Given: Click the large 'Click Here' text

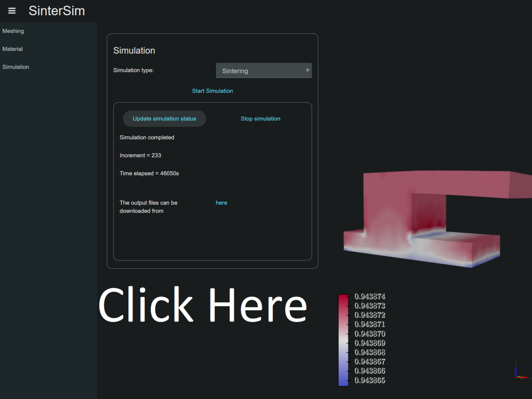Looking at the screenshot, I should pyautogui.click(x=203, y=305).
